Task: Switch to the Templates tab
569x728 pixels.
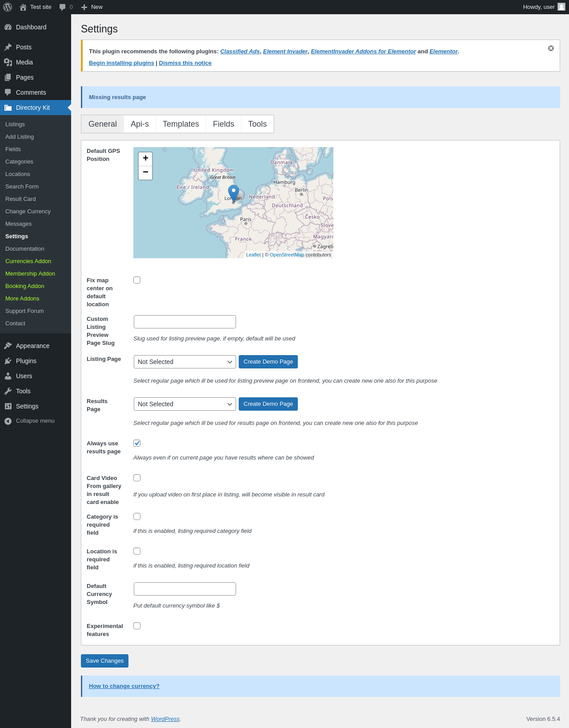Action: [180, 124]
